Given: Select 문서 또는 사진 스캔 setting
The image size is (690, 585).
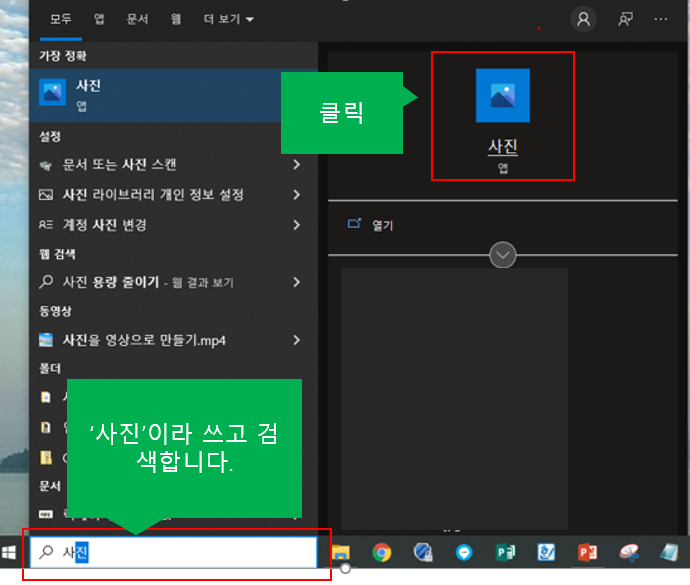Looking at the screenshot, I should (x=173, y=165).
